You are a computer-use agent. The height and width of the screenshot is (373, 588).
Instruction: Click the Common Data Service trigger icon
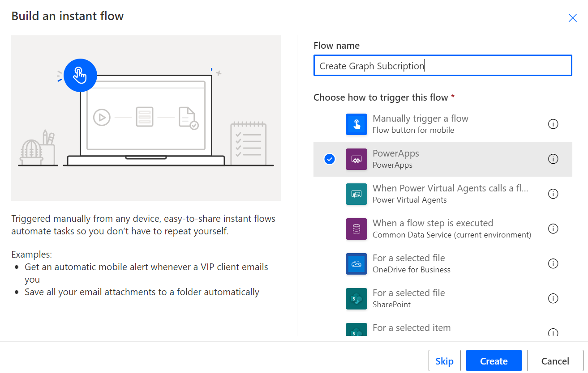[x=356, y=229]
